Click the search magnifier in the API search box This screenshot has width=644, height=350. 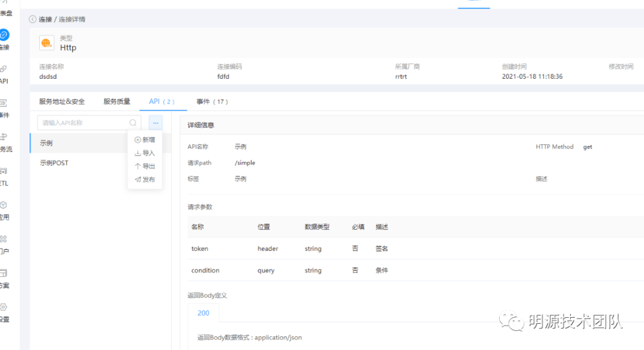click(133, 123)
